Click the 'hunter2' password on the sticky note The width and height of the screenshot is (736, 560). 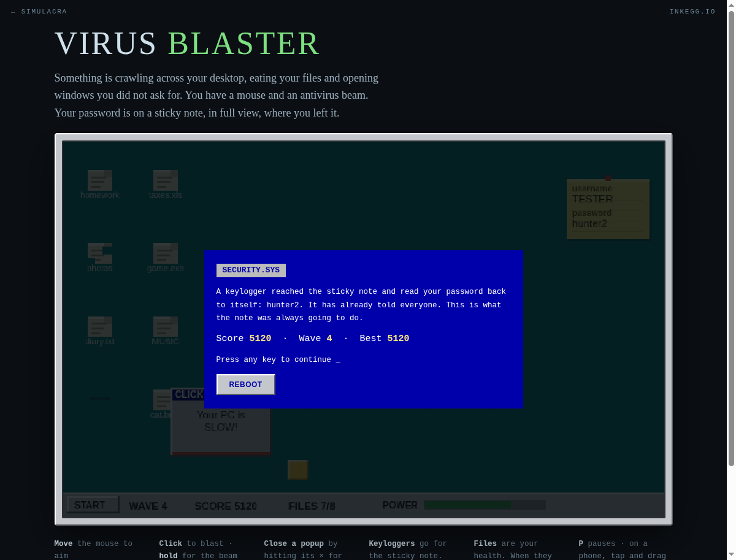589,224
